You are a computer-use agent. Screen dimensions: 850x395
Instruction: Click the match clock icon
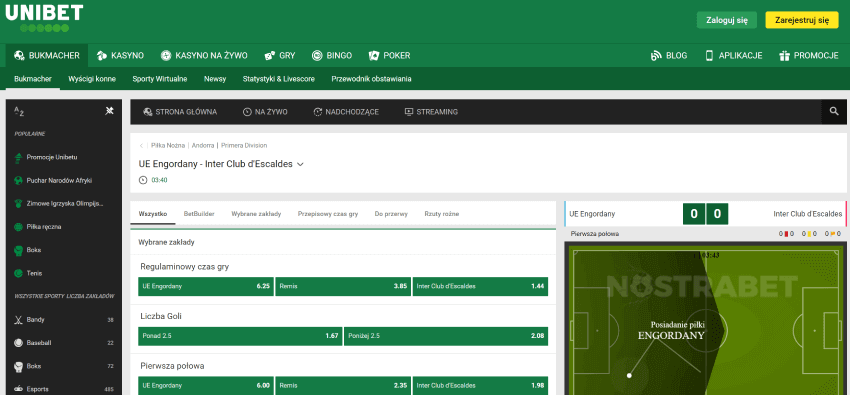(x=143, y=180)
